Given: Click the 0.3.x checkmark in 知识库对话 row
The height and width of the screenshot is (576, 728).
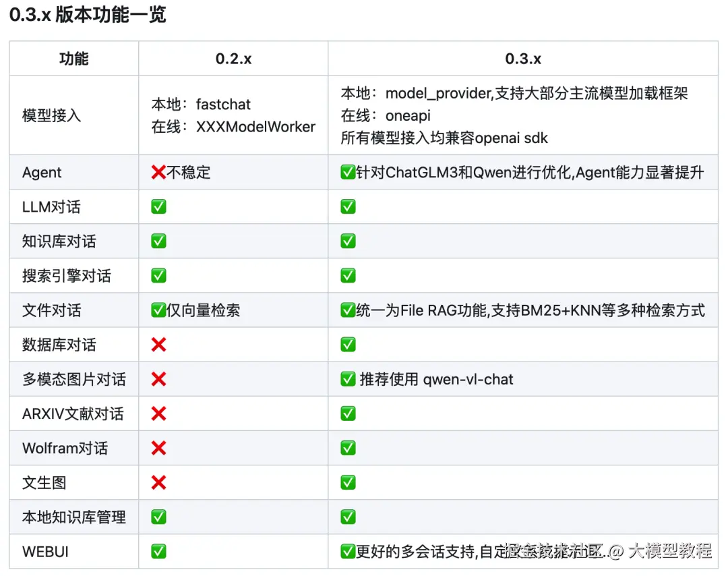Looking at the screenshot, I should point(348,241).
